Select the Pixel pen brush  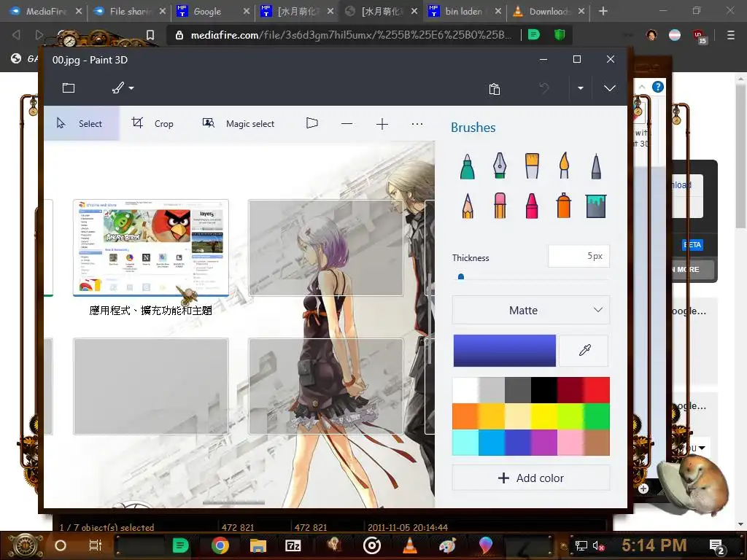coord(596,166)
